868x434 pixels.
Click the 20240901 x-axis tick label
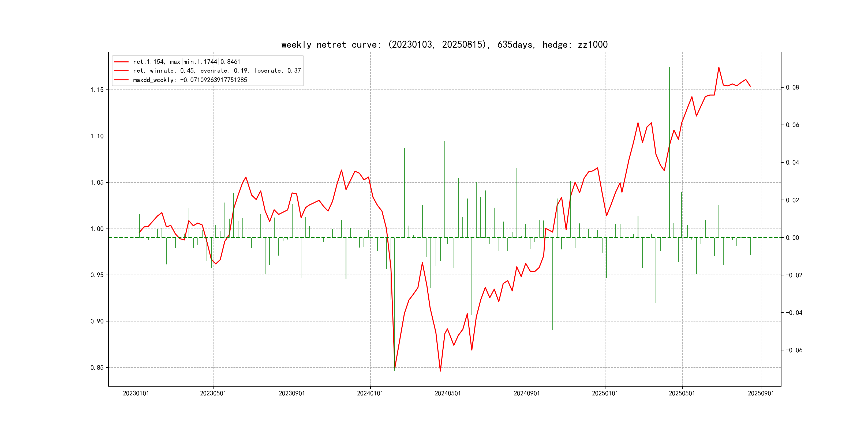click(x=526, y=393)
